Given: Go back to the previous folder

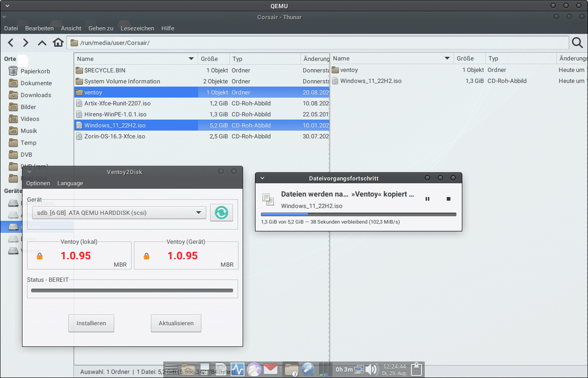Looking at the screenshot, I should tap(10, 42).
